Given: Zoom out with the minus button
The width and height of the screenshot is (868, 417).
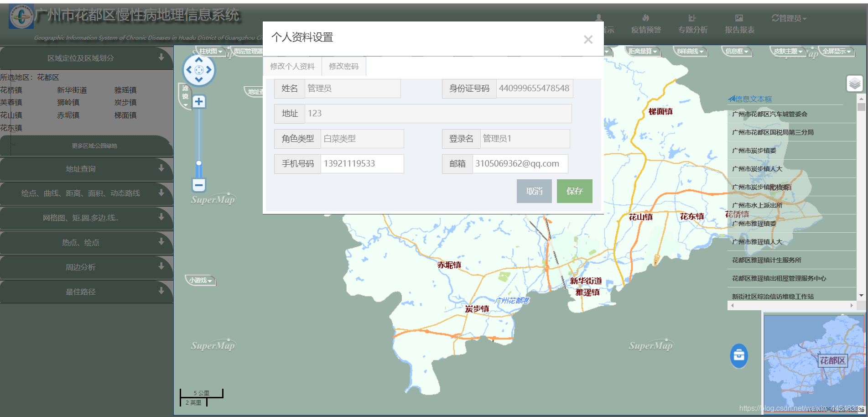Looking at the screenshot, I should pyautogui.click(x=199, y=185).
